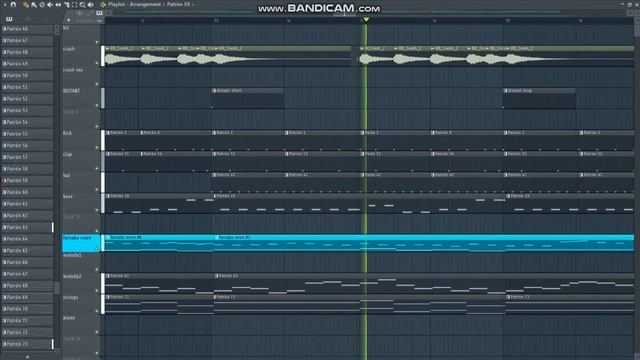Mute the Kick track
This screenshot has height=360, width=640.
97,147
